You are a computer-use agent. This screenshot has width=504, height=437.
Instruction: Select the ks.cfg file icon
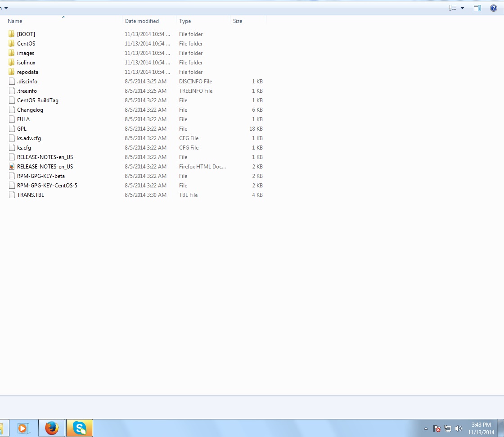point(12,147)
